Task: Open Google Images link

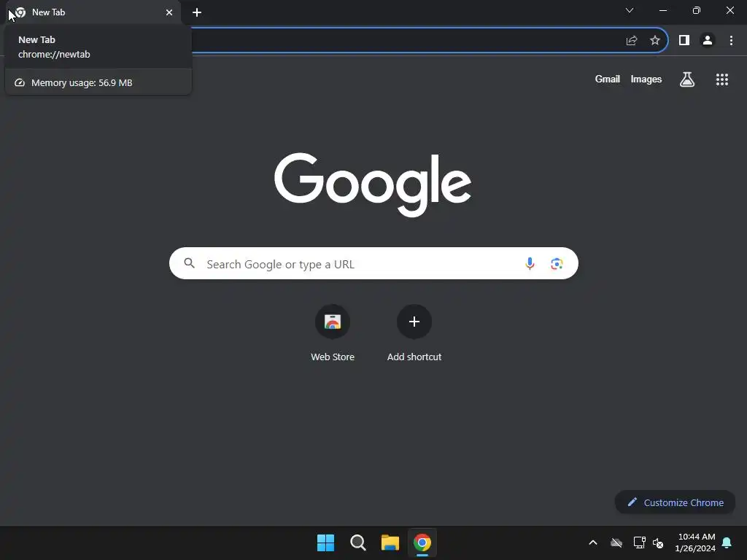Action: 646,79
